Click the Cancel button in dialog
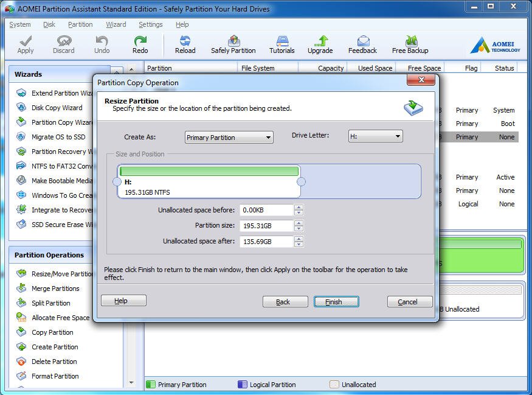The width and height of the screenshot is (532, 395). (410, 302)
